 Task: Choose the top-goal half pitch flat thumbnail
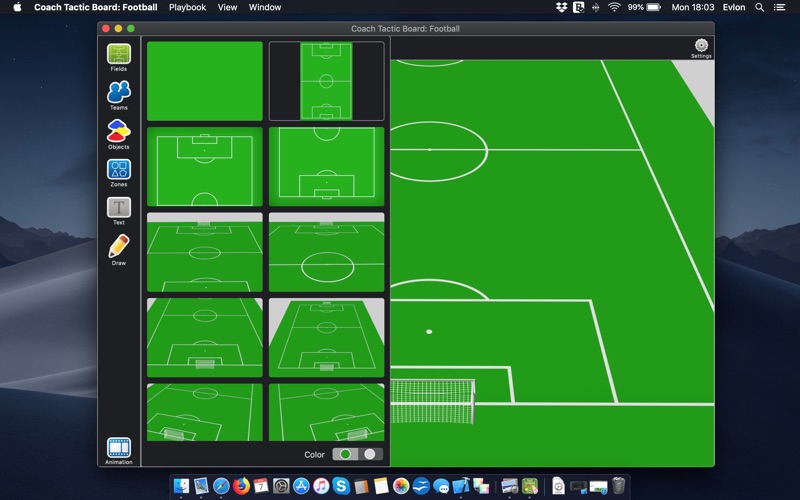[x=205, y=166]
